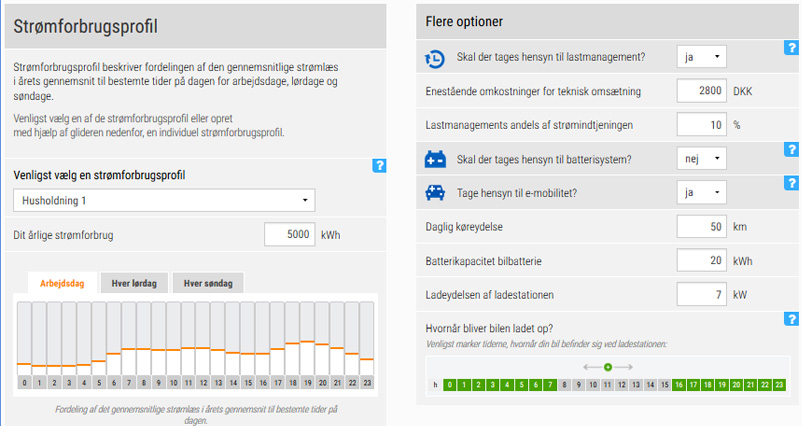The height and width of the screenshot is (426, 803).
Task: Click the electric car e-mobilitet icon
Action: pos(435,193)
